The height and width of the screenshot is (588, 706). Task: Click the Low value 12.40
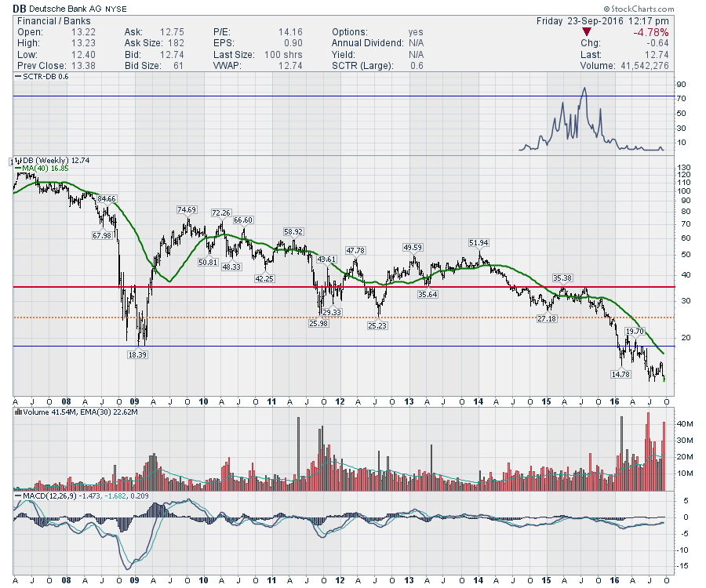(x=83, y=55)
